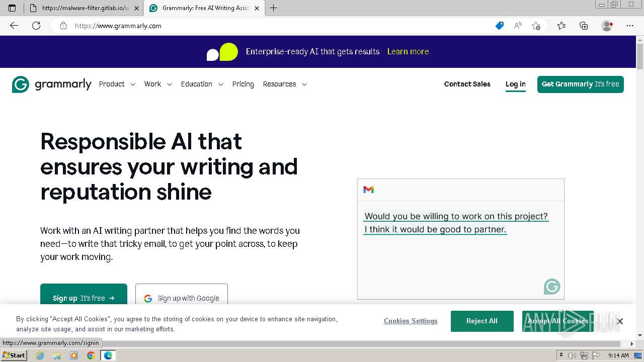Click Sign up with Google button
The image size is (644, 362).
(182, 294)
